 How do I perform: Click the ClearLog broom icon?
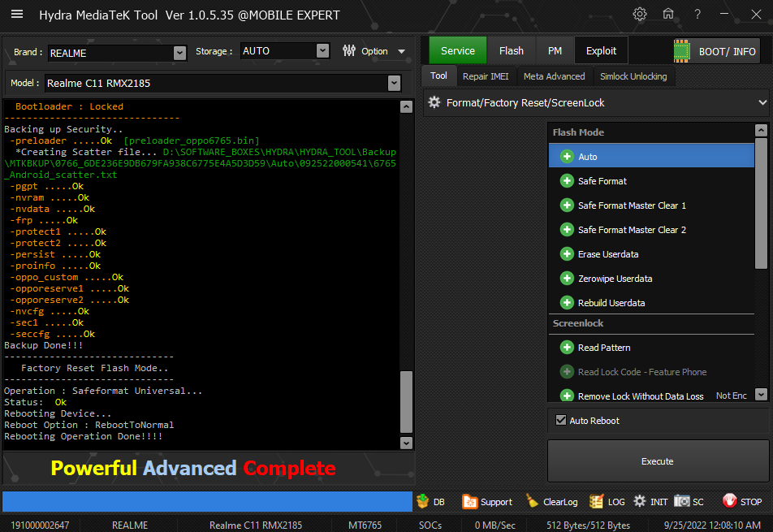pyautogui.click(x=532, y=501)
